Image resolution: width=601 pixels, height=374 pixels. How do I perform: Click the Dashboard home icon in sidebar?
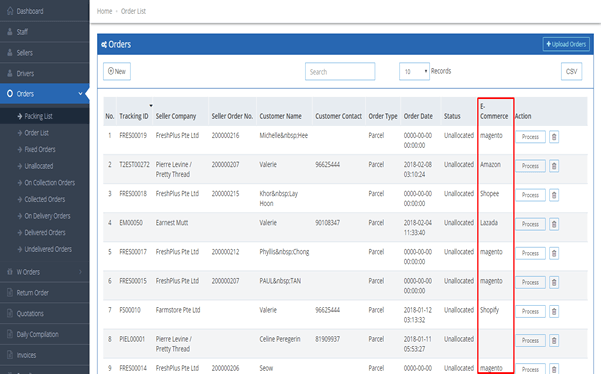10,11
